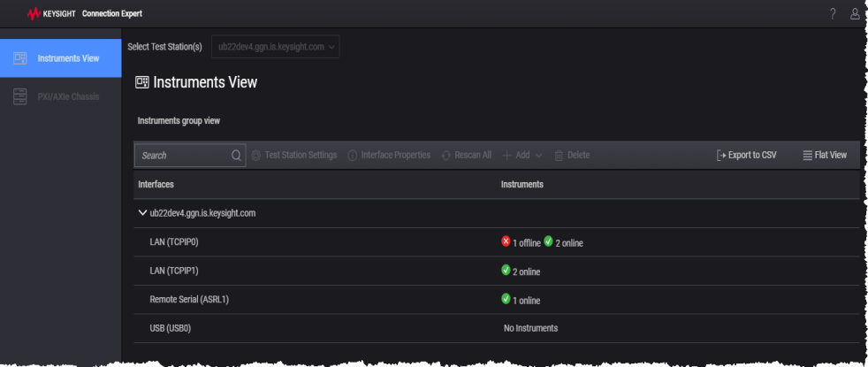Click the Keysight logo
The width and height of the screenshot is (868, 367).
(x=51, y=14)
